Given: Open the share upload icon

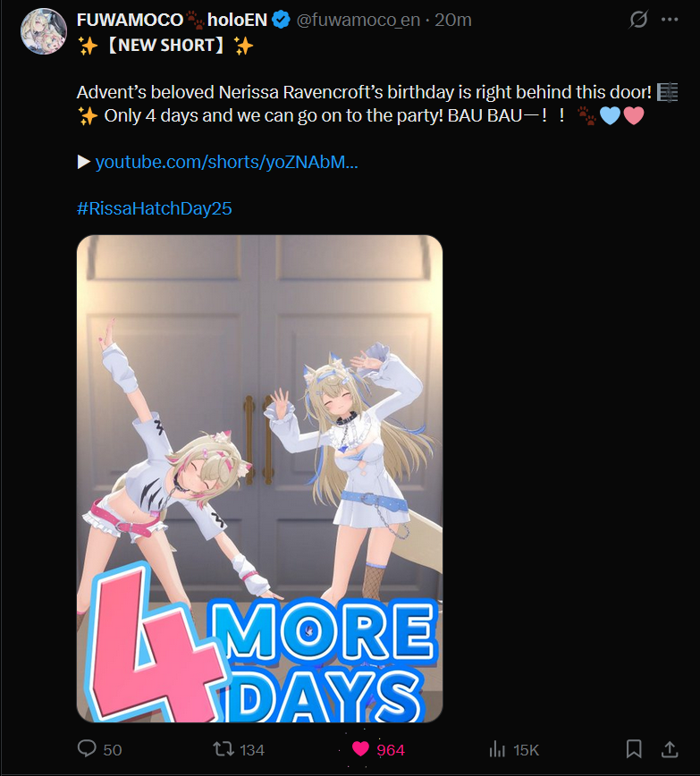Looking at the screenshot, I should (670, 749).
